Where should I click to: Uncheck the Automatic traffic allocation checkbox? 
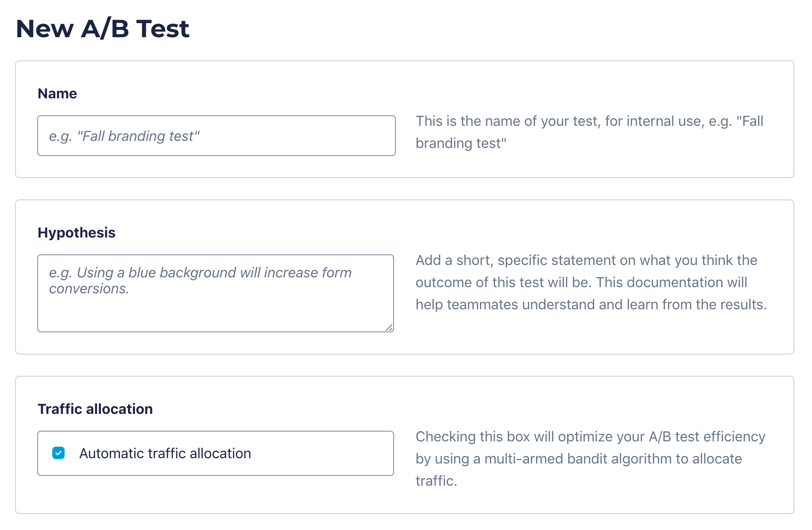58,453
